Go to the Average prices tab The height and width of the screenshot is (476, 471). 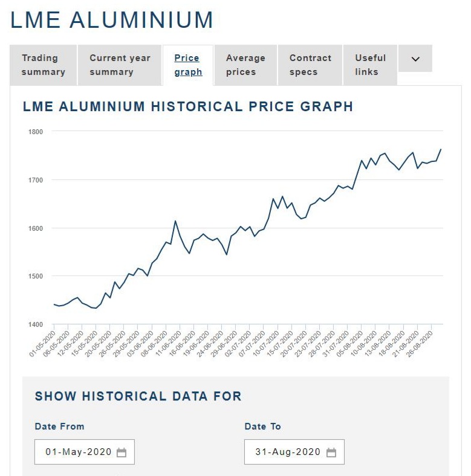pyautogui.click(x=245, y=65)
